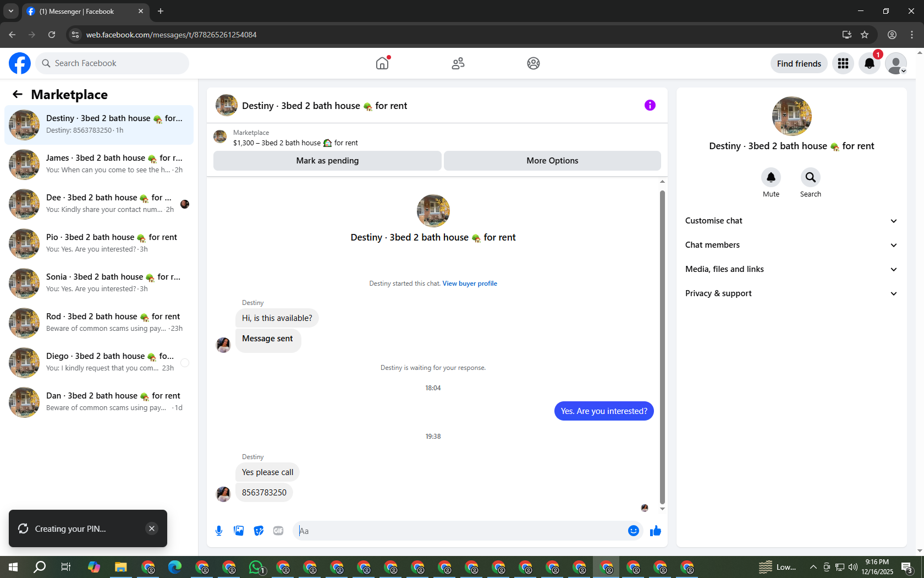Viewport: 924px width, 578px height.
Task: Open the notifications bell
Action: pyautogui.click(x=870, y=63)
